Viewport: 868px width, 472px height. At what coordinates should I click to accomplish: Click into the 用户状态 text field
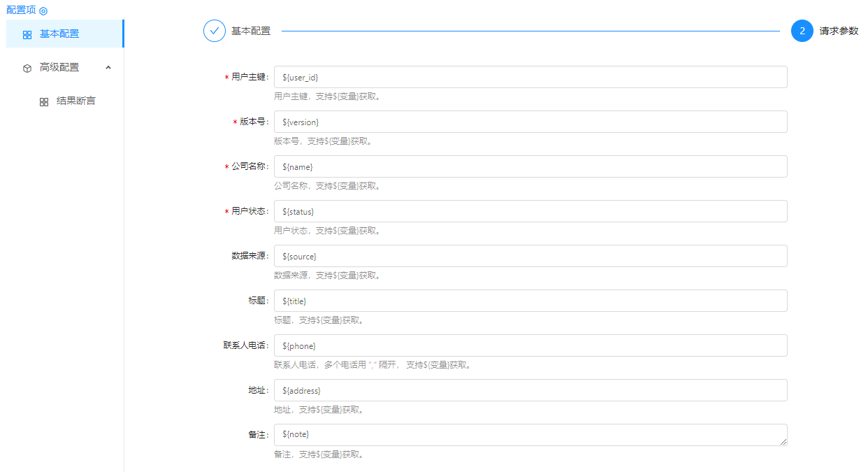coord(530,211)
